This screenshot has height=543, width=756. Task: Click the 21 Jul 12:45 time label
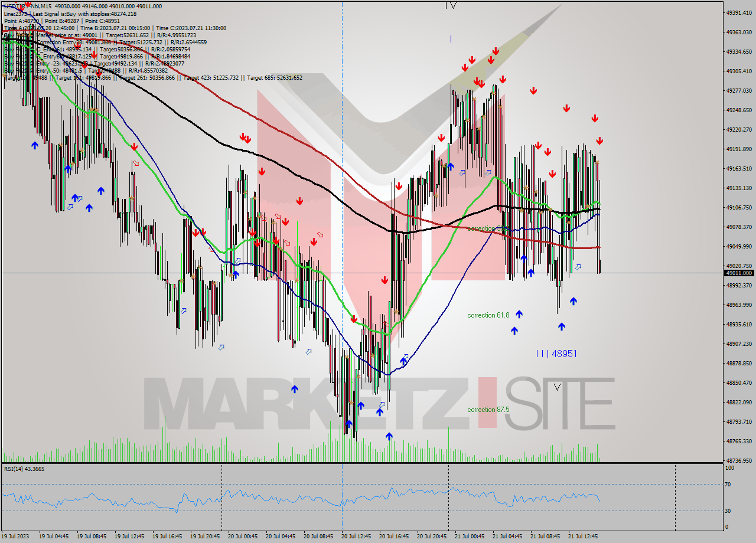click(583, 537)
